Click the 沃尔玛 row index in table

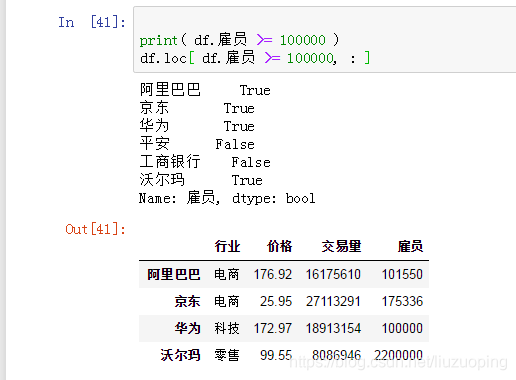(x=180, y=355)
